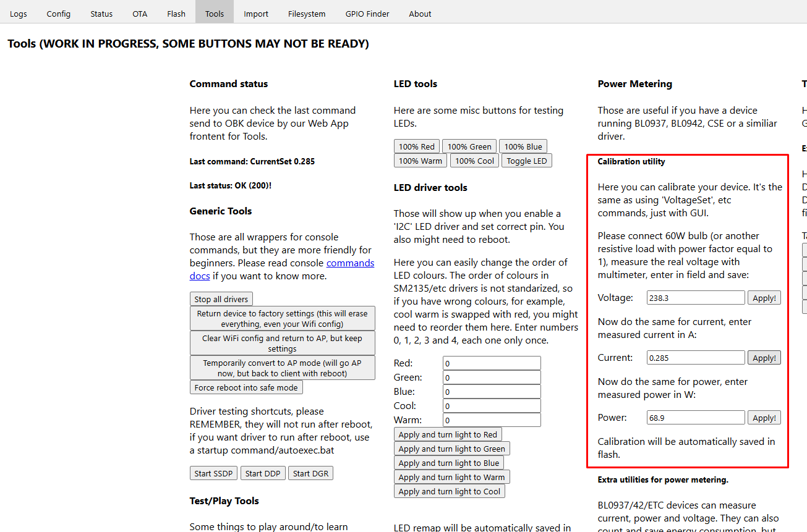This screenshot has height=532, width=807.
Task: Switch to the Config tab
Action: (x=59, y=14)
